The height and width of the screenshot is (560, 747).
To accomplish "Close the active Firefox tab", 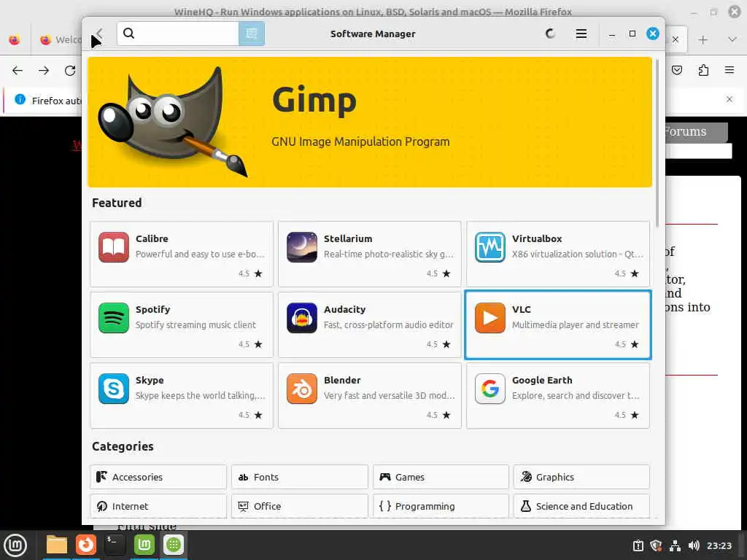I will [675, 39].
